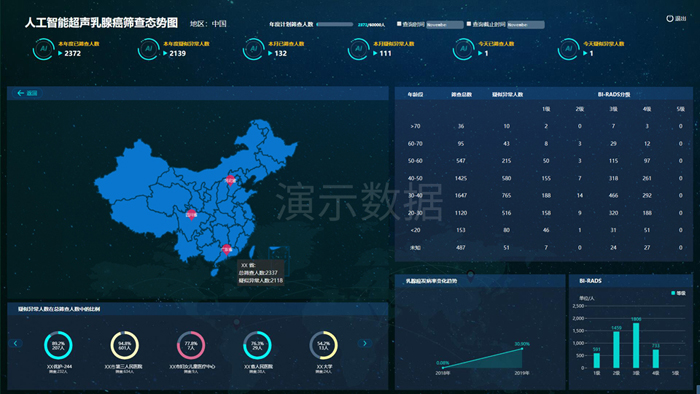Open the start date November field
Image resolution: width=700 pixels, height=394 pixels.
pos(445,25)
